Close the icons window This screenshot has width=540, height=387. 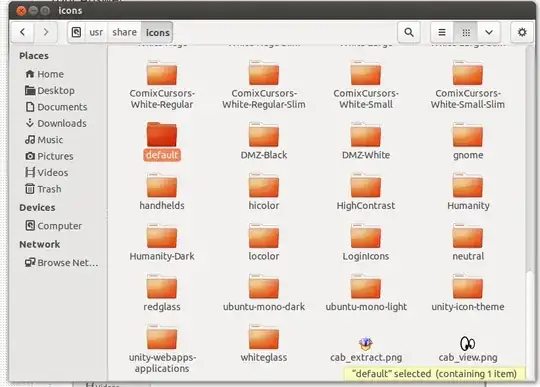point(21,11)
